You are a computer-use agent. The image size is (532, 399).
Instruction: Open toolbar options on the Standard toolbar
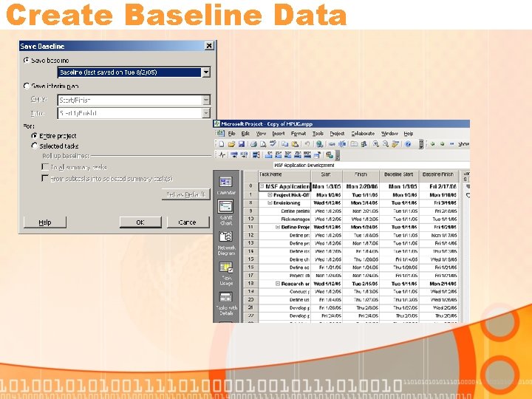(x=421, y=144)
